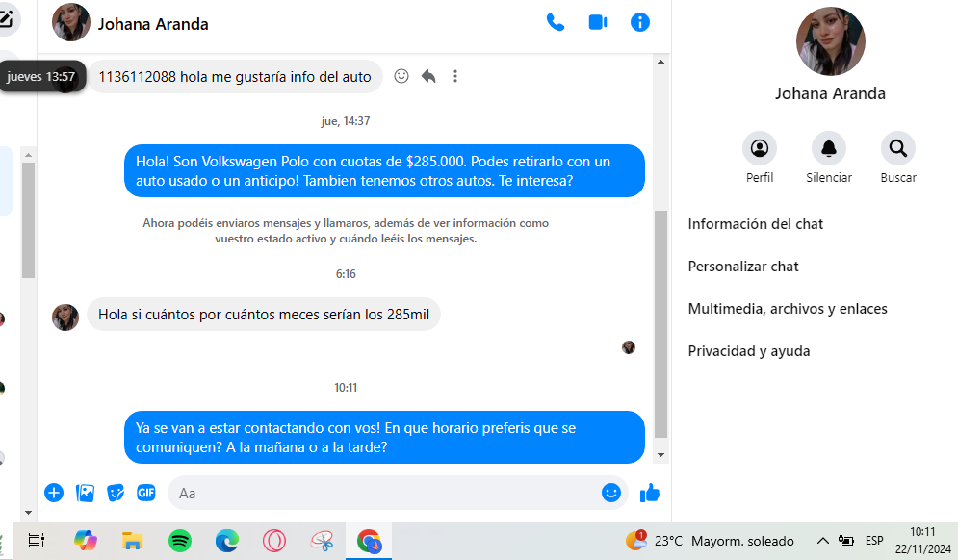
Task: Attach a photo using the image icon
Action: coord(85,493)
